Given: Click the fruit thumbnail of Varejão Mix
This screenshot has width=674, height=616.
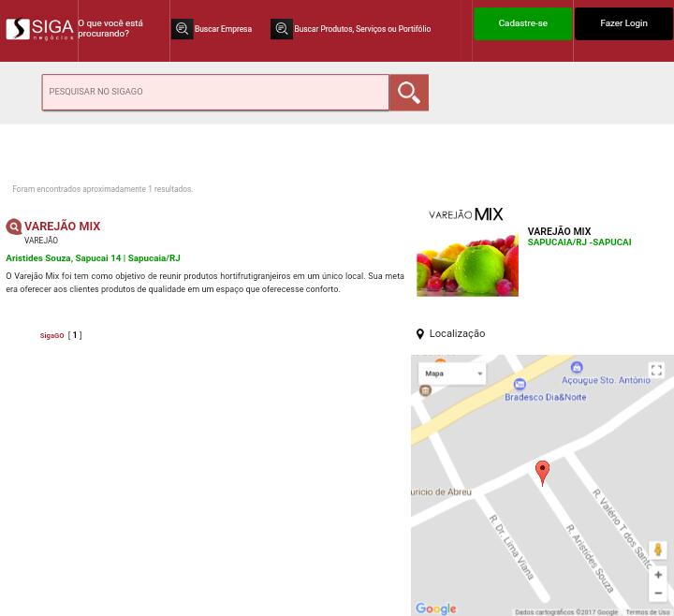Looking at the screenshot, I should point(467,265).
